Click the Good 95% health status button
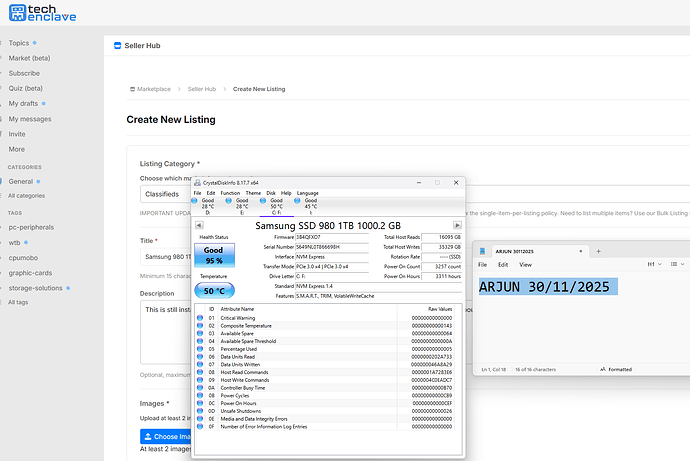 (213, 256)
